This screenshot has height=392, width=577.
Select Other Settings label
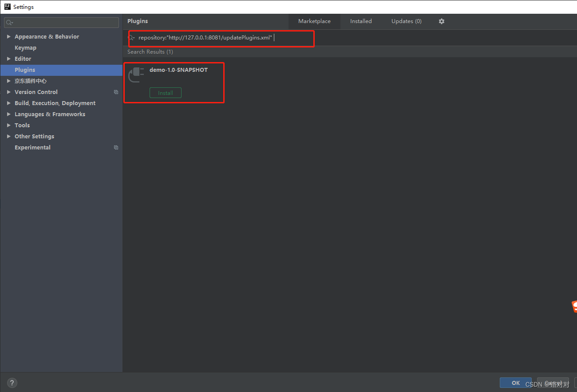tap(34, 137)
